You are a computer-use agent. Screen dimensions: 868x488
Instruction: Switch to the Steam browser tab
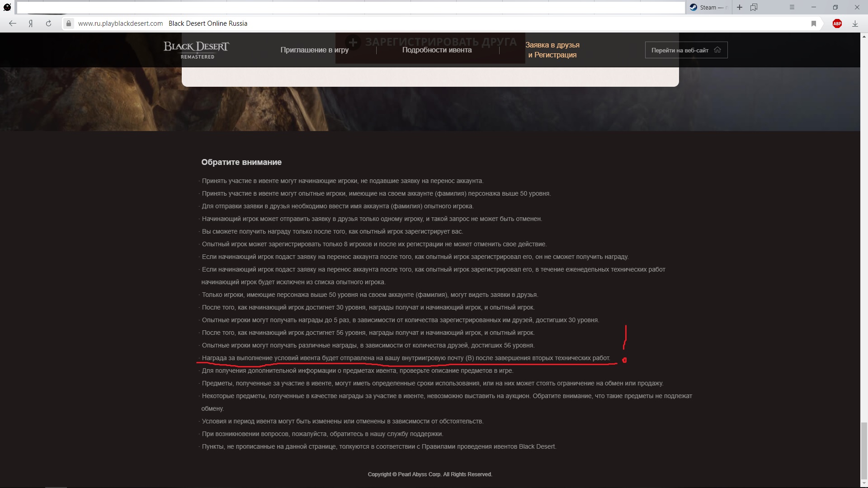[708, 7]
